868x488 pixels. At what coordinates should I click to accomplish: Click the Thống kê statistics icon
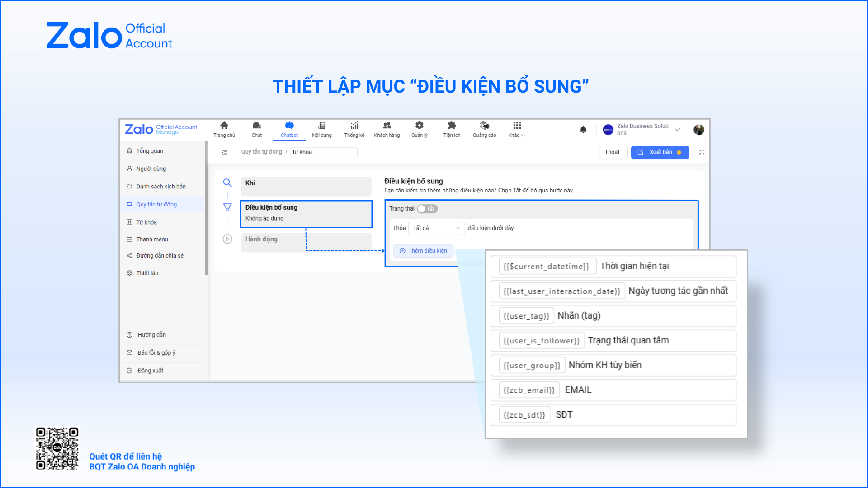354,126
